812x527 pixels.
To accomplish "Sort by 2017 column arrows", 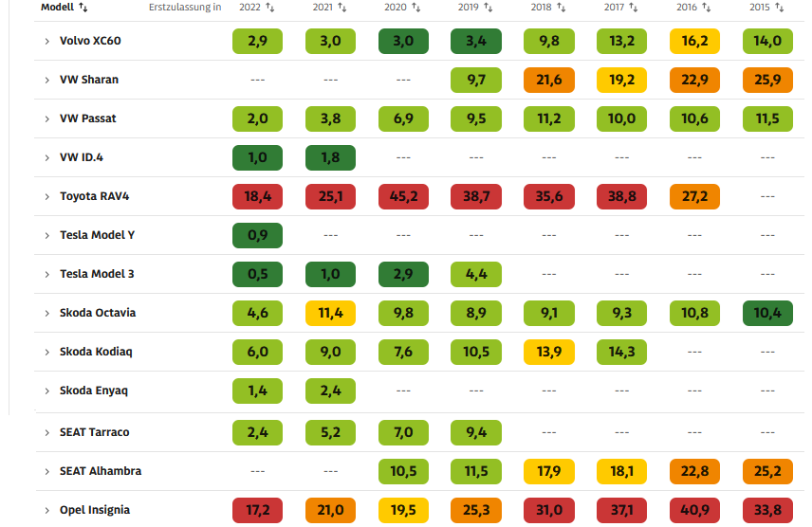I will pos(635,8).
